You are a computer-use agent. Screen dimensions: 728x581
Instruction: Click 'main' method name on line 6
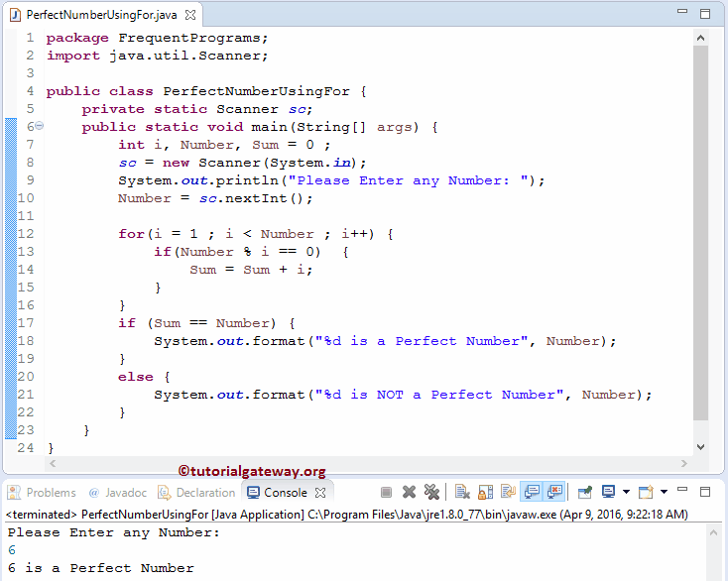(270, 127)
